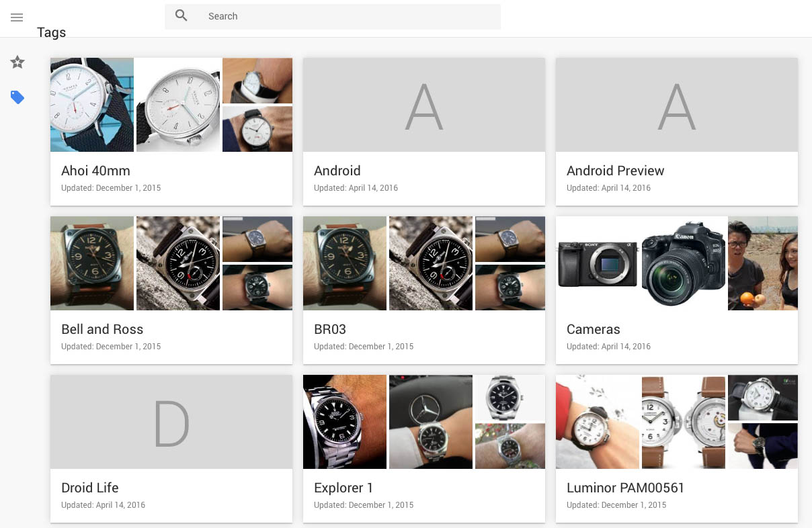This screenshot has width=812, height=528.
Task: Open the Luminor PAM00561 tag title
Action: 625,488
